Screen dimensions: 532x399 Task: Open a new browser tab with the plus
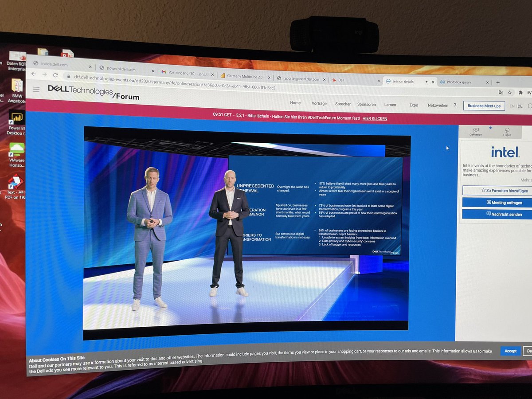tap(497, 82)
